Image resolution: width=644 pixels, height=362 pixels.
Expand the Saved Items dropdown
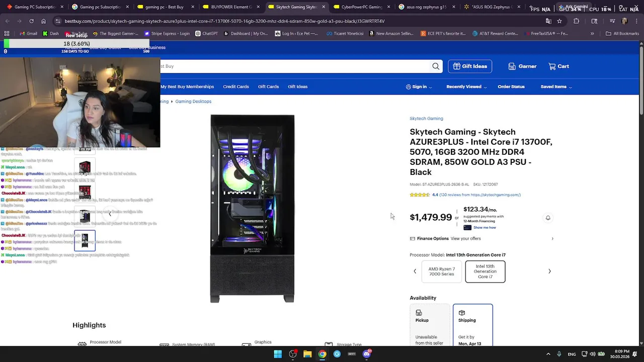click(556, 86)
